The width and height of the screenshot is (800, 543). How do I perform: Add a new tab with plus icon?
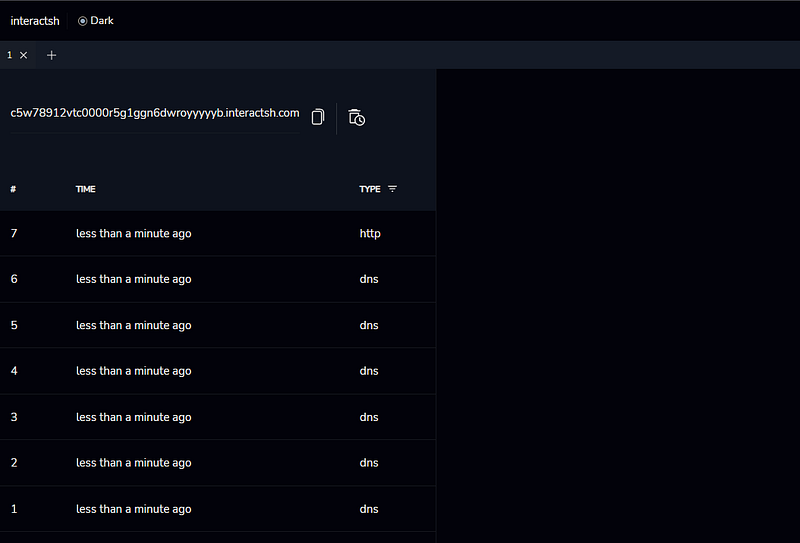52,55
